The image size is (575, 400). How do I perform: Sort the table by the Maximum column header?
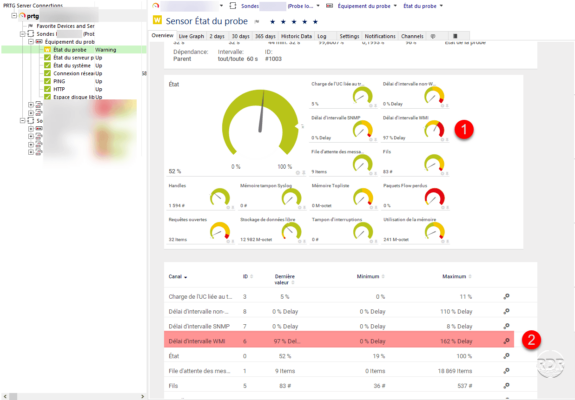pos(457,276)
